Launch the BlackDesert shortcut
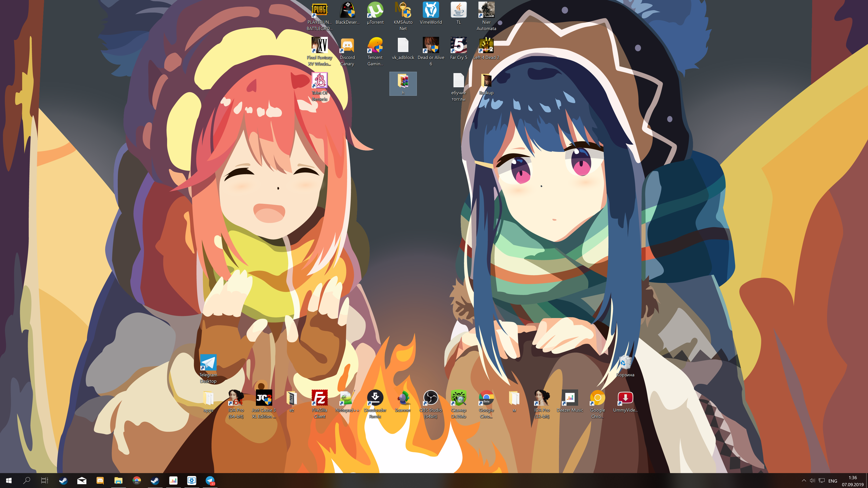Image resolution: width=868 pixels, height=488 pixels. click(x=347, y=14)
